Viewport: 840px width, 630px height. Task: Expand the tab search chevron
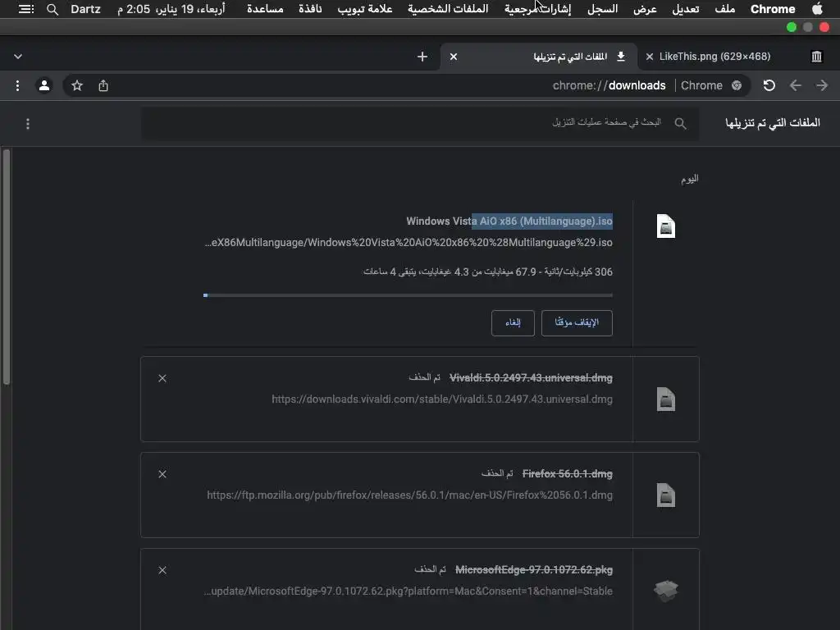pos(18,57)
